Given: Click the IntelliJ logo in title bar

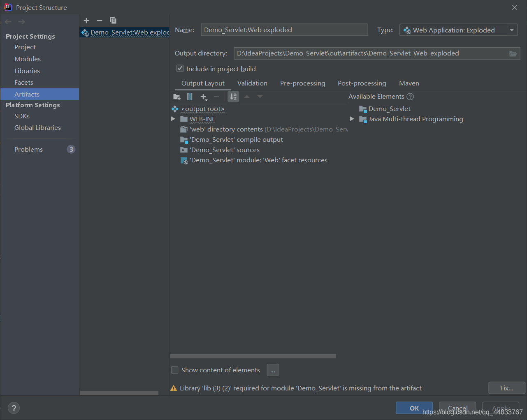Looking at the screenshot, I should [8, 7].
